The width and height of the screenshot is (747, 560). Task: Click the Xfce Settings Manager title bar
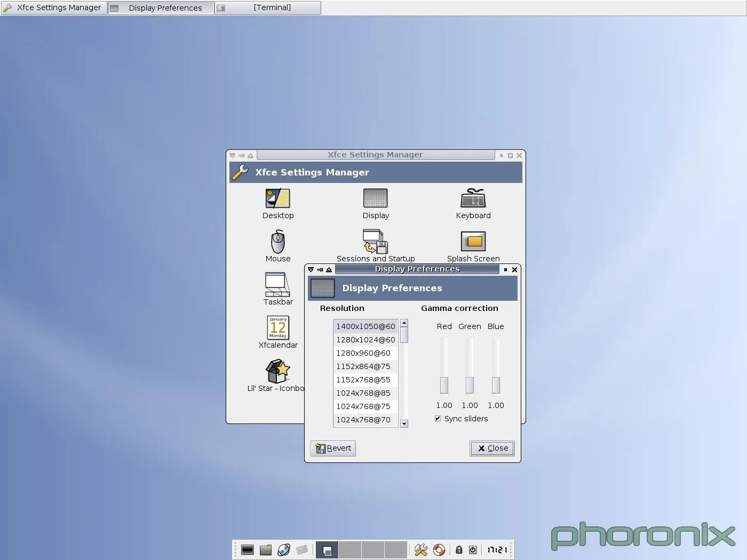(376, 155)
